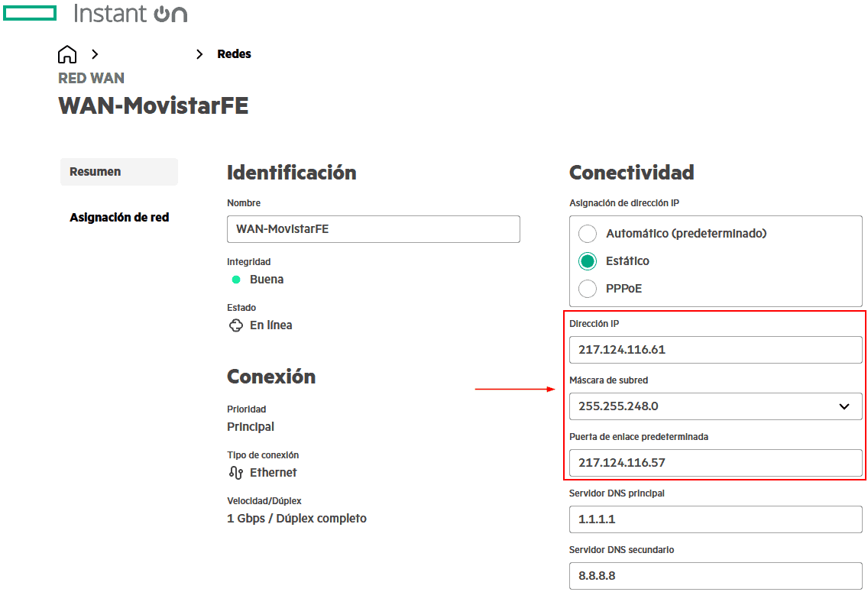The width and height of the screenshot is (868, 592).
Task: Edit the Servidor DNS principal field
Action: 715,519
